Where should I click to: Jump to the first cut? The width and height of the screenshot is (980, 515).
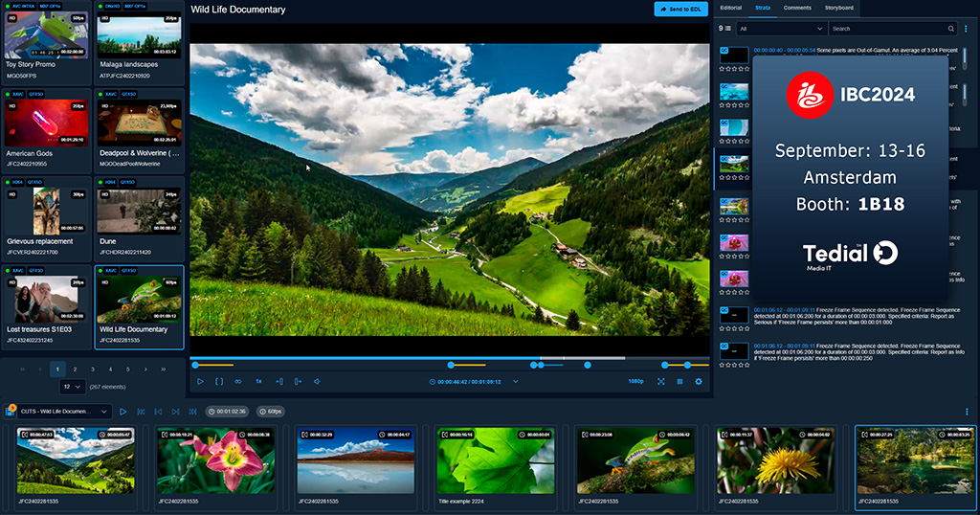141,412
